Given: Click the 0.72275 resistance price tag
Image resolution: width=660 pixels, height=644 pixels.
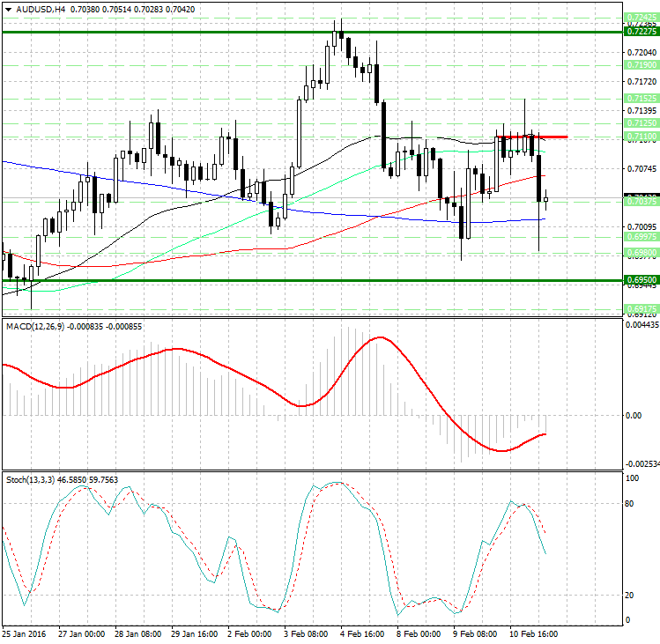Looking at the screenshot, I should [640, 31].
